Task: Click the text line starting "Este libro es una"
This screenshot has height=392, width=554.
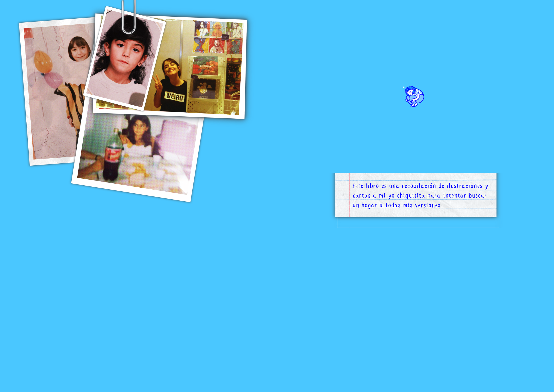Action: tap(420, 186)
